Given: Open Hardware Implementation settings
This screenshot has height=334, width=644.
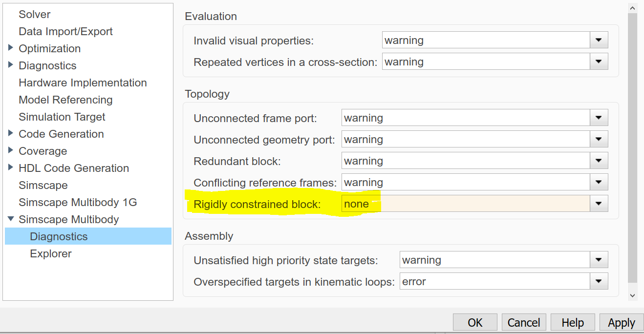Looking at the screenshot, I should coord(83,83).
